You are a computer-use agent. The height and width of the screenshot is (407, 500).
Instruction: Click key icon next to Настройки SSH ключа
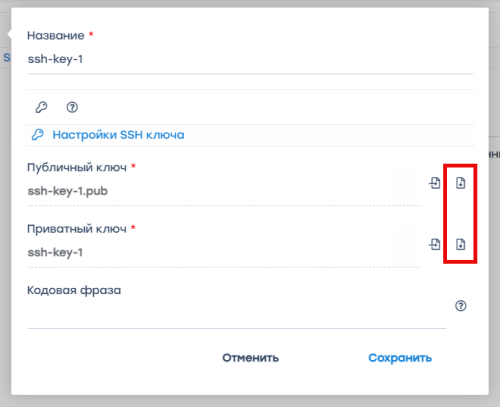coord(38,135)
